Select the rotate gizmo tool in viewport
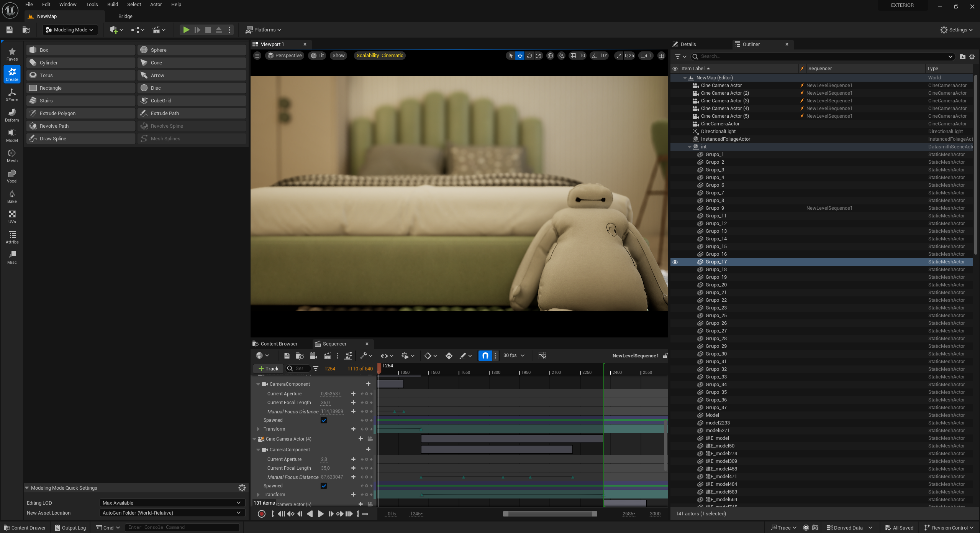980x533 pixels. [529, 56]
